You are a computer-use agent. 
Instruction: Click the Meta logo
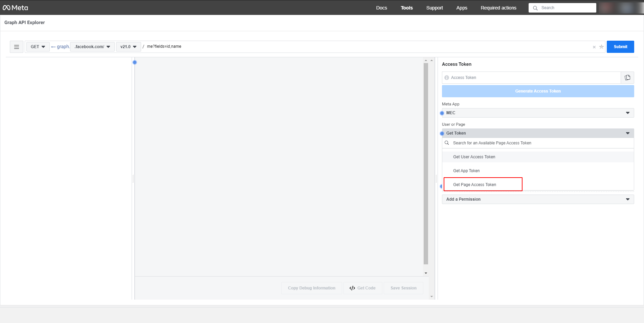[x=16, y=7]
